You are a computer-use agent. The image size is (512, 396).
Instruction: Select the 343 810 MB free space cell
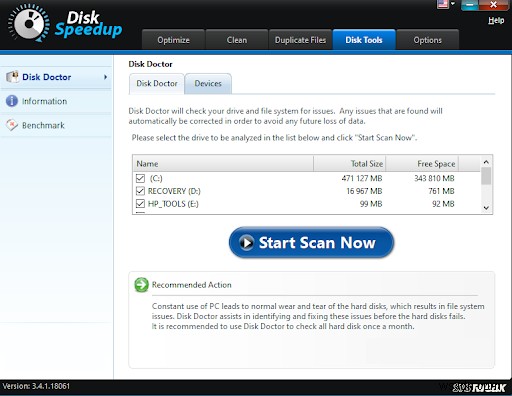coord(434,178)
